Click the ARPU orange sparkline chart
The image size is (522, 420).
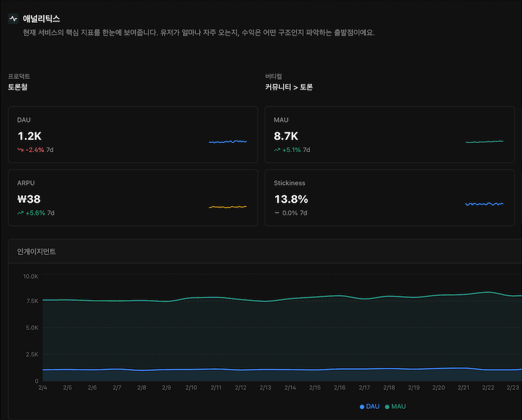[x=228, y=207]
